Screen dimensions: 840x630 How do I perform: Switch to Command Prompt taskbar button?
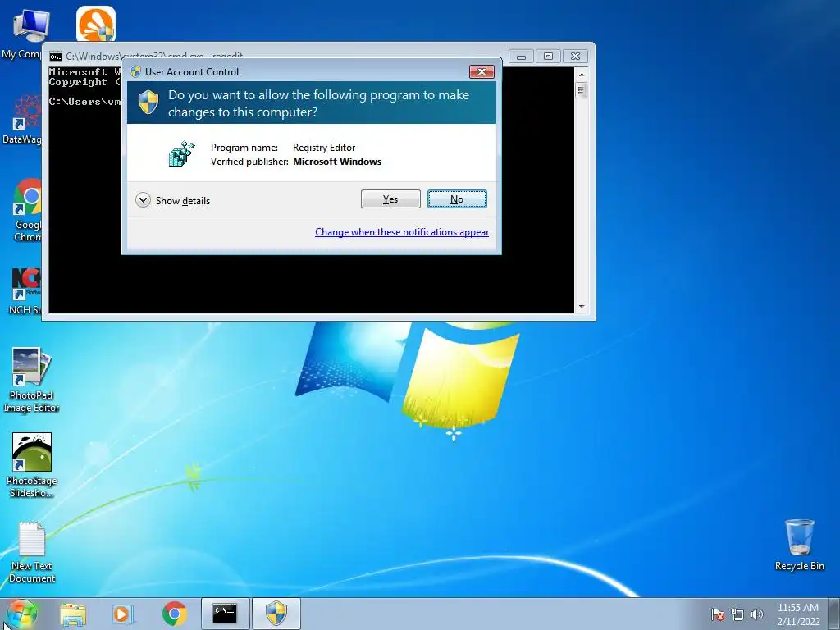(225, 614)
